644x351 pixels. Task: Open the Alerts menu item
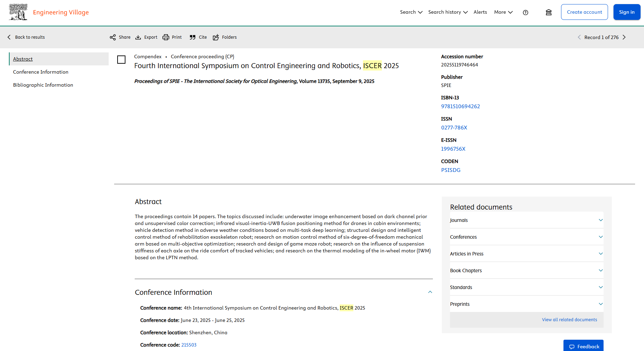click(480, 12)
